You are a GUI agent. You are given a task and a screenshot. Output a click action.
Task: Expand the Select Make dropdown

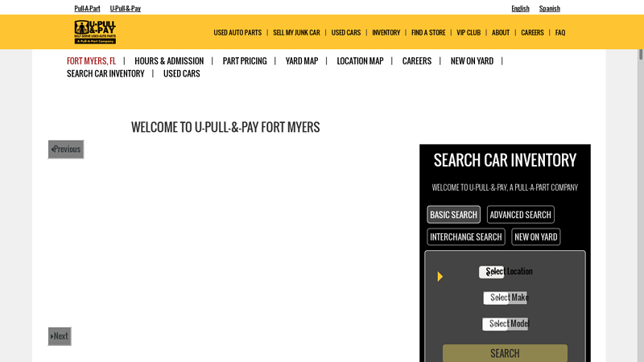[x=506, y=298]
